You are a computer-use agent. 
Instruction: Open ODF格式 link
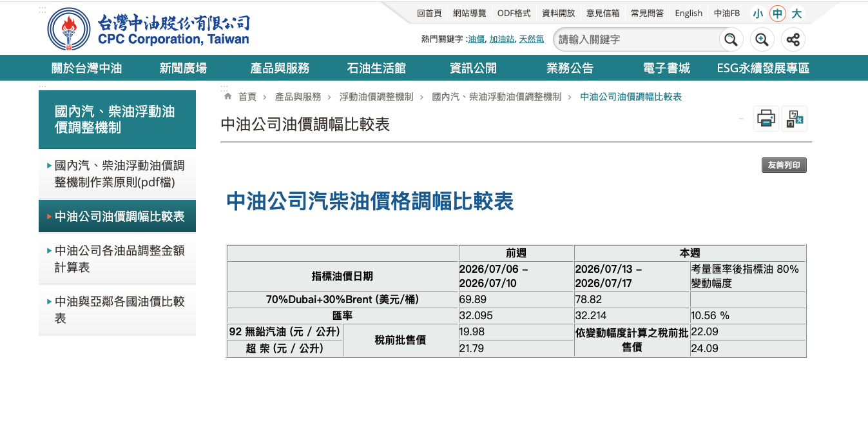pyautogui.click(x=514, y=14)
